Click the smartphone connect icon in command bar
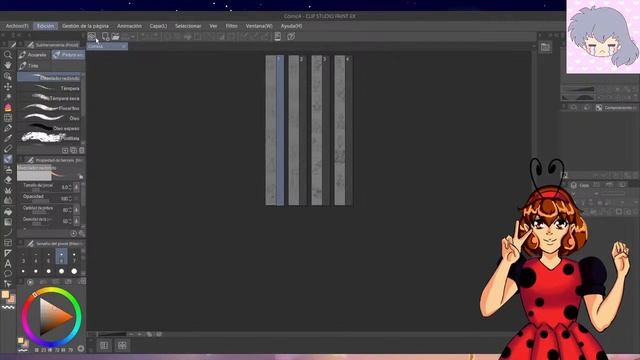The height and width of the screenshot is (360, 640). pyautogui.click(x=278, y=36)
